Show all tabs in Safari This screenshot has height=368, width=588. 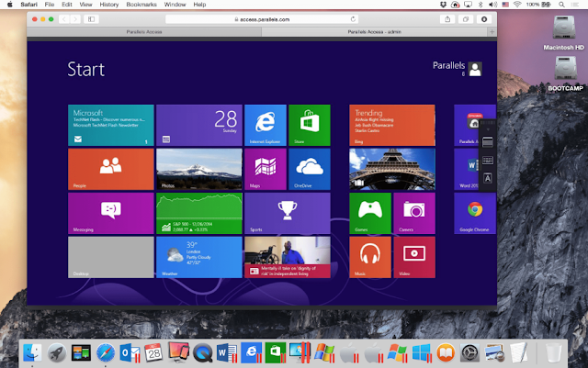[466, 19]
